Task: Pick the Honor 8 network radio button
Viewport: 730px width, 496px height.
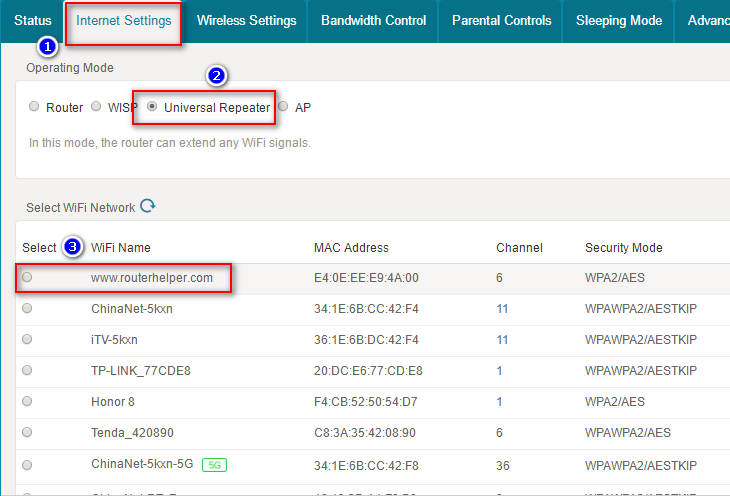Action: coord(27,402)
